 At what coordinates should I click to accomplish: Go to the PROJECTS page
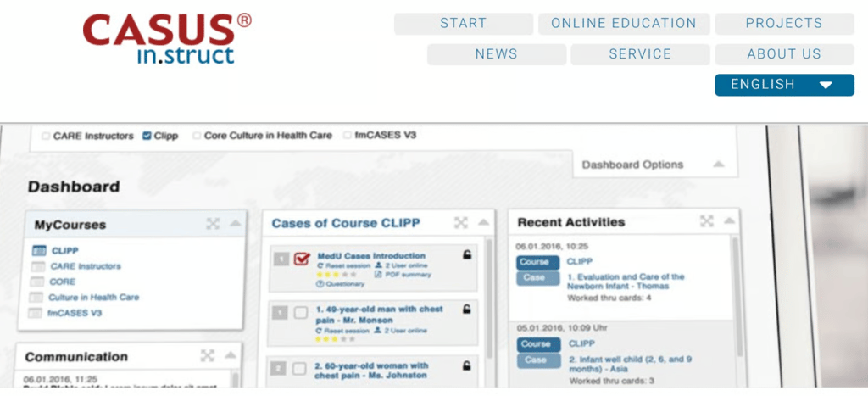tap(784, 24)
